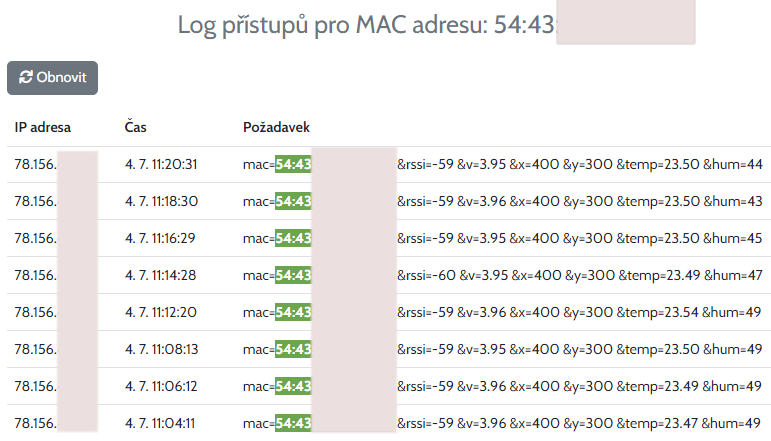Click the request parameters ending with hum=47

(x=580, y=275)
